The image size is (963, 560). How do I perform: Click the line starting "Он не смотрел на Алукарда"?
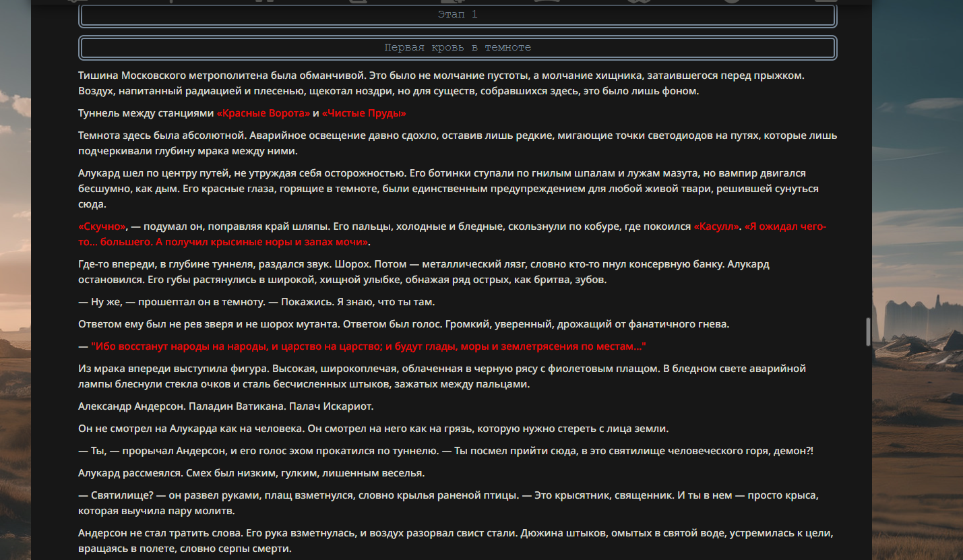(373, 429)
